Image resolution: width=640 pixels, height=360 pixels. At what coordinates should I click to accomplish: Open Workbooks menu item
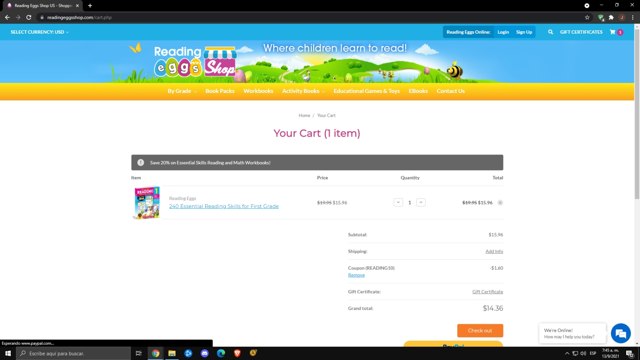click(258, 91)
